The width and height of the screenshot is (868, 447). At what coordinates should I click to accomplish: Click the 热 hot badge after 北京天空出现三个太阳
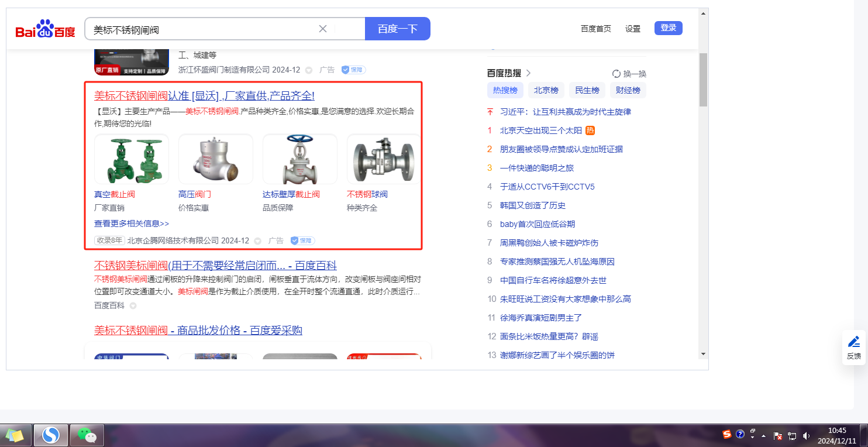point(590,130)
